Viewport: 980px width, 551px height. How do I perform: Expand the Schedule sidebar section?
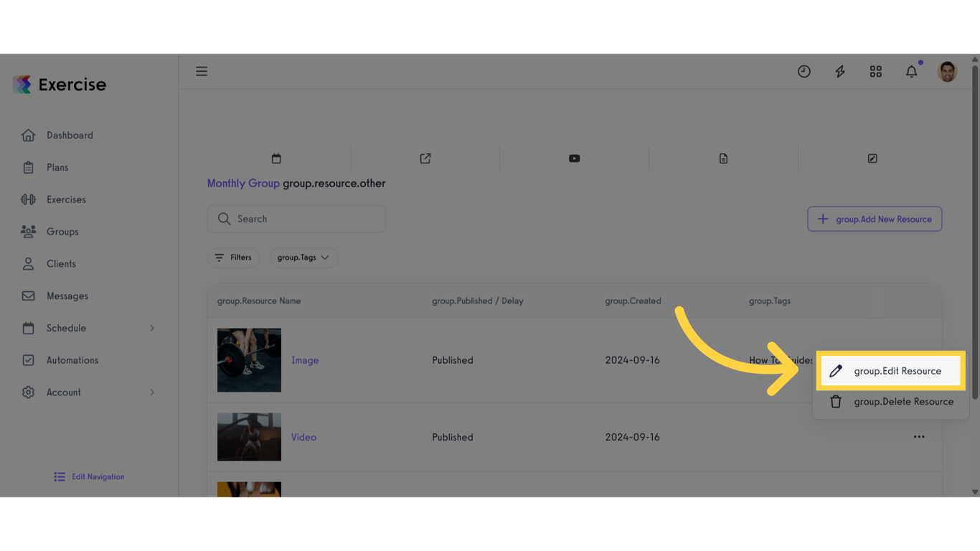pos(88,328)
